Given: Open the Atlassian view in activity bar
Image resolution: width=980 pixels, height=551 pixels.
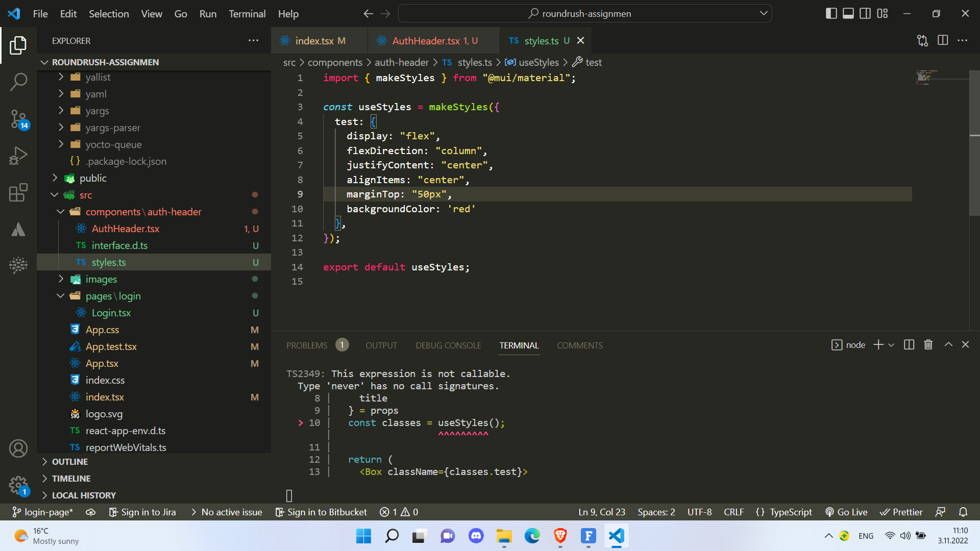Looking at the screenshot, I should (x=18, y=230).
